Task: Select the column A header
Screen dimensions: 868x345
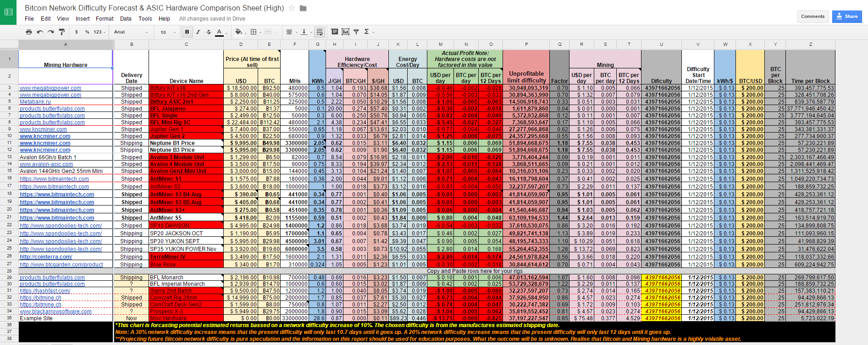Action: 66,45
